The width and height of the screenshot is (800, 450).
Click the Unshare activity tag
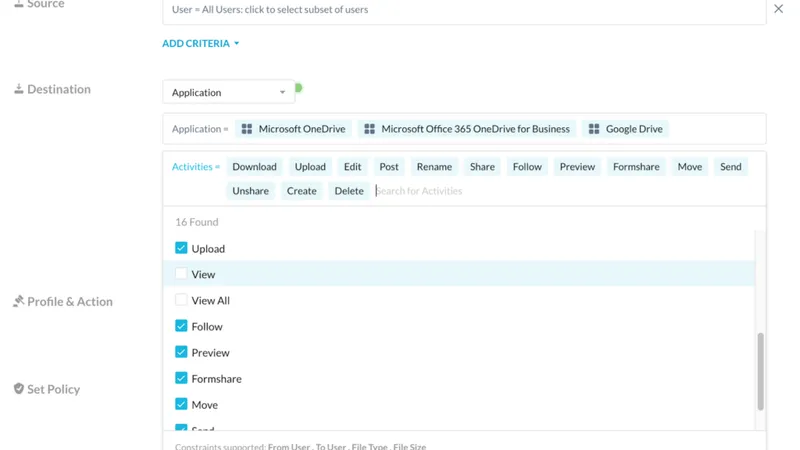click(251, 191)
